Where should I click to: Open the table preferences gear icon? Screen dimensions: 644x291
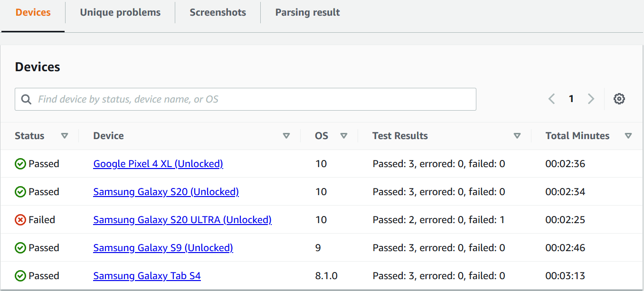[x=619, y=99]
